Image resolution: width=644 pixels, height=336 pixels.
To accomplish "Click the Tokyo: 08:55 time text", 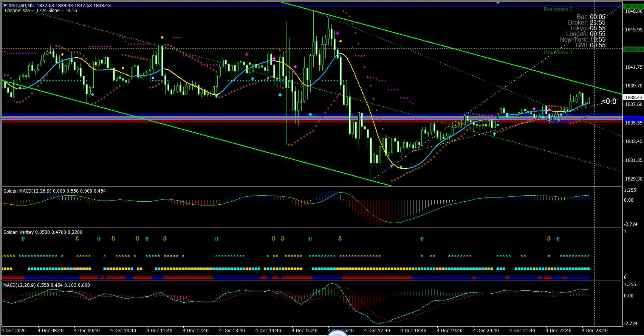I will tap(588, 28).
